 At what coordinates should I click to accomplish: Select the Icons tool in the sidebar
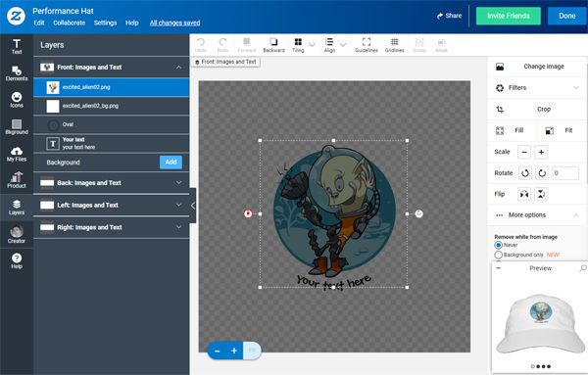coord(17,100)
